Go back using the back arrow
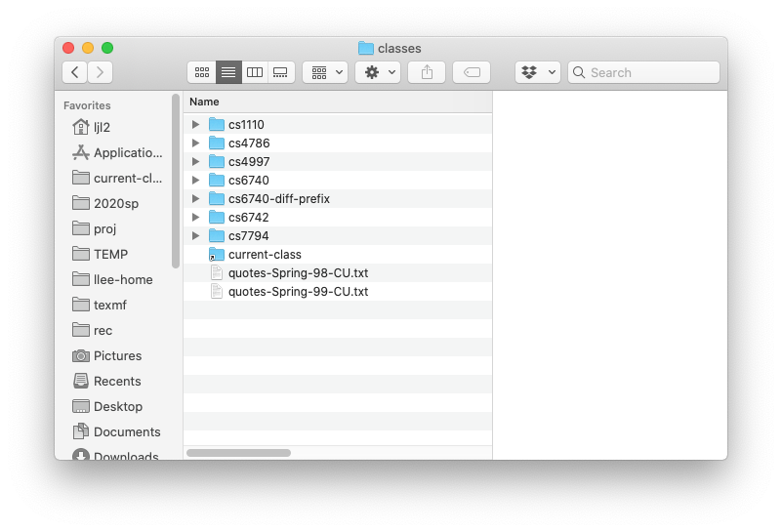Image resolution: width=782 pixels, height=532 pixels. (x=75, y=72)
